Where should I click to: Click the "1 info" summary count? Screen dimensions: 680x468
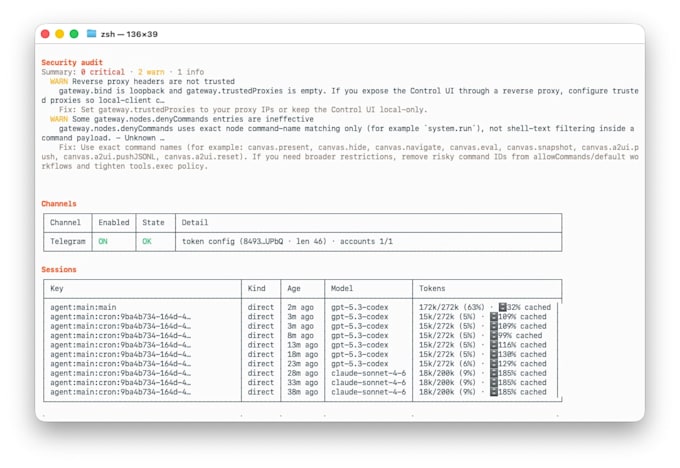190,72
